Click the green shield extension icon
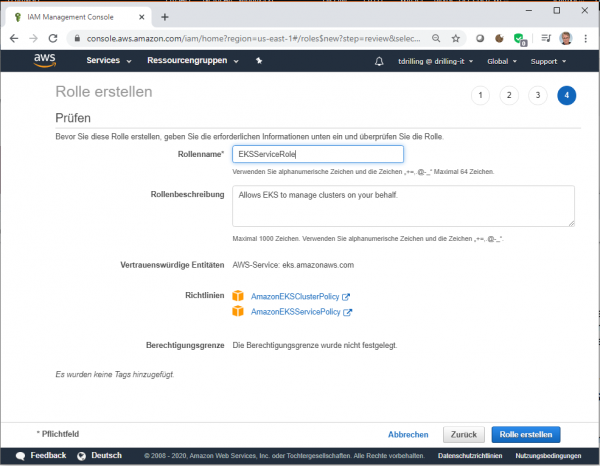This screenshot has width=600, height=466. click(520, 39)
